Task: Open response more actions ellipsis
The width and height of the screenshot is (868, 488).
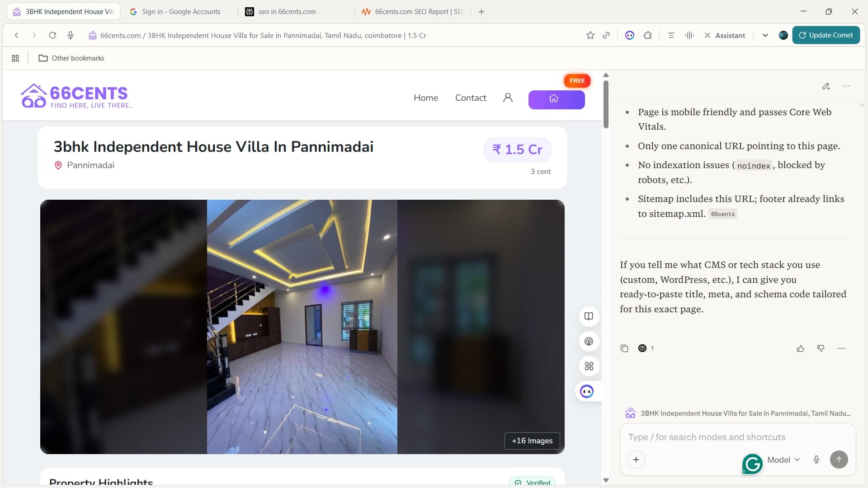Action: coord(841,348)
